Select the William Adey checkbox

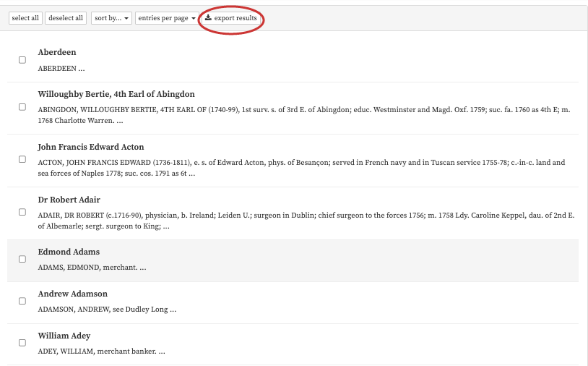coord(22,343)
